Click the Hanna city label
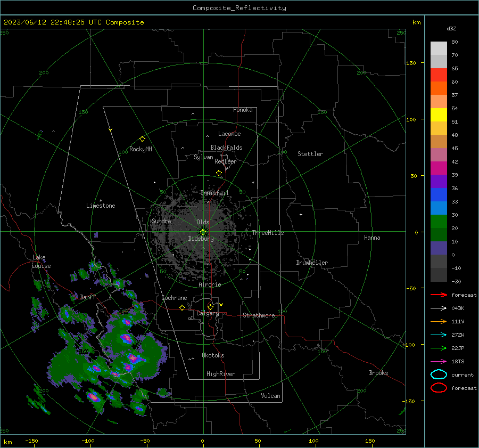Viewport: 479px width, 448px height. point(372,238)
